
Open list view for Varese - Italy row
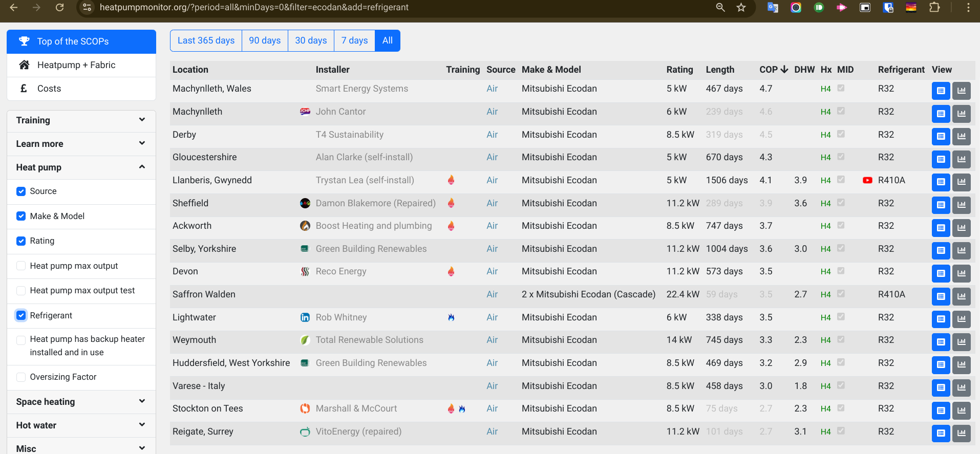[x=941, y=388]
